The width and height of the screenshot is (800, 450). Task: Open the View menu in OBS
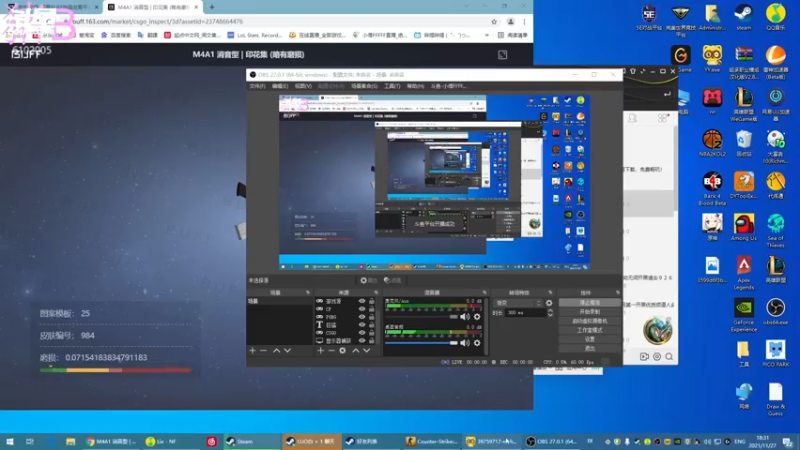[303, 86]
